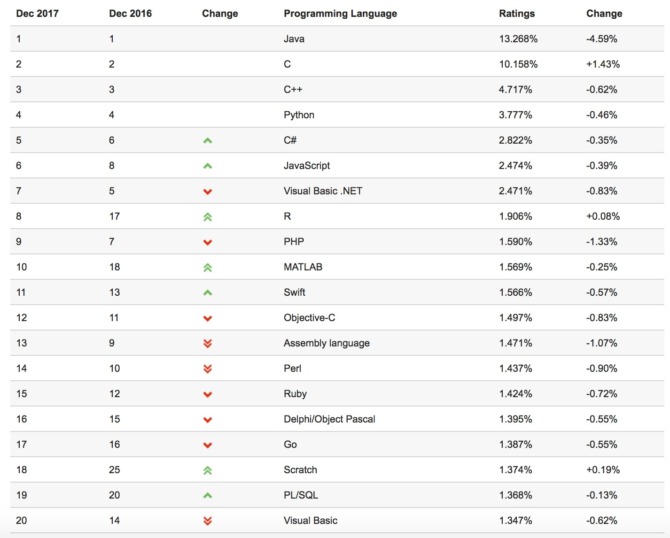
Task: Click the double green up arrow for R
Action: [207, 217]
